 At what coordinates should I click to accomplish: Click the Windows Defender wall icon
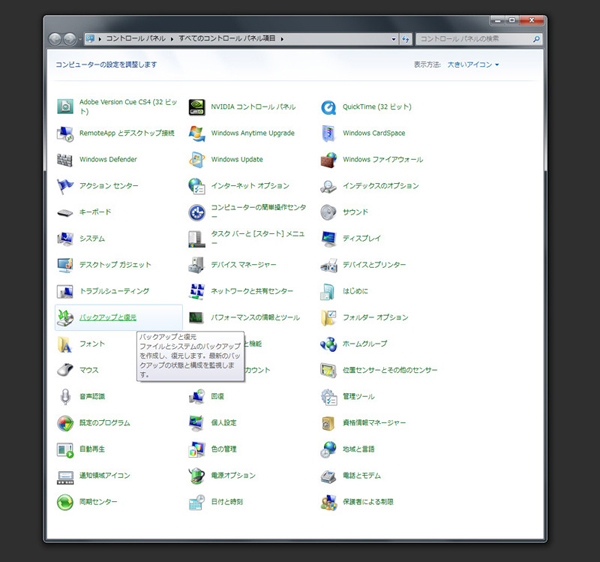pyautogui.click(x=65, y=160)
